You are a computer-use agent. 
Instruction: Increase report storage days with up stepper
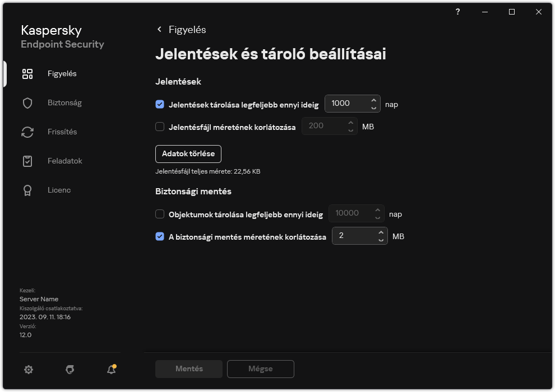tap(373, 100)
